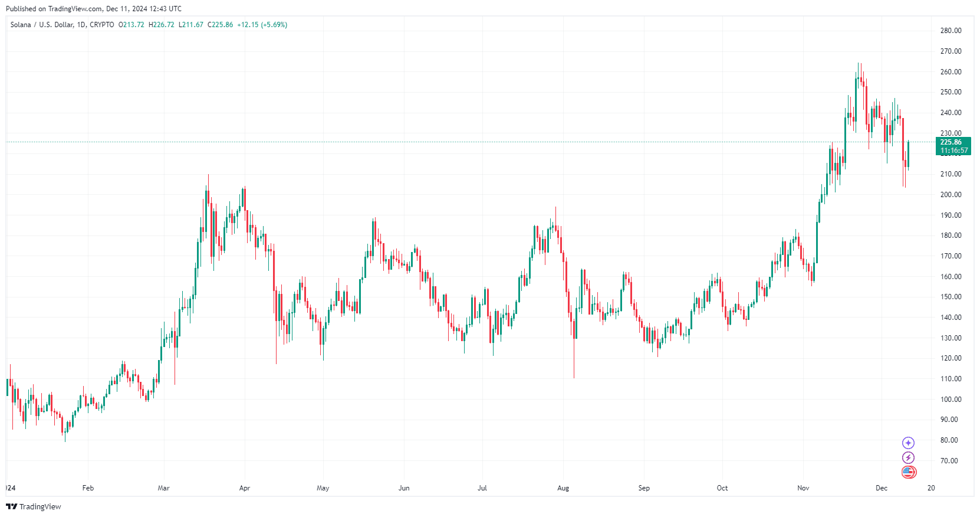This screenshot has width=980, height=517.
Task: Click the 160.00 price axis label
Action: point(951,277)
